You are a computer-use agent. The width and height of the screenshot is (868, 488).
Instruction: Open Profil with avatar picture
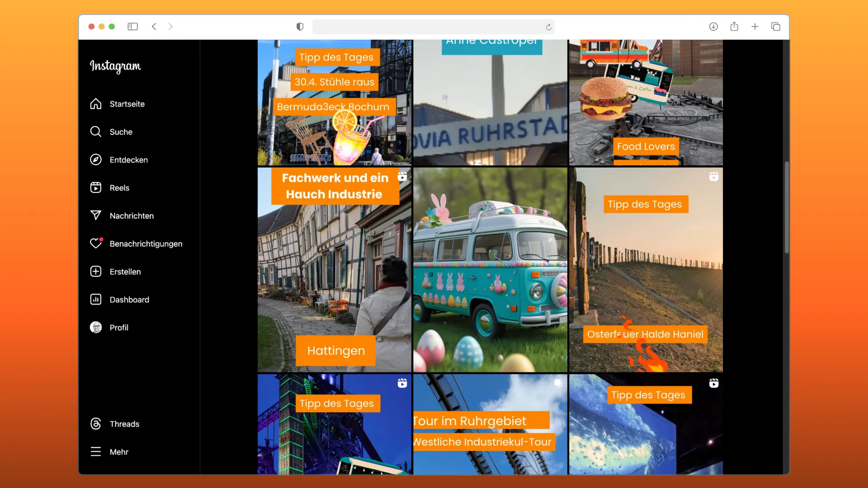tap(96, 328)
